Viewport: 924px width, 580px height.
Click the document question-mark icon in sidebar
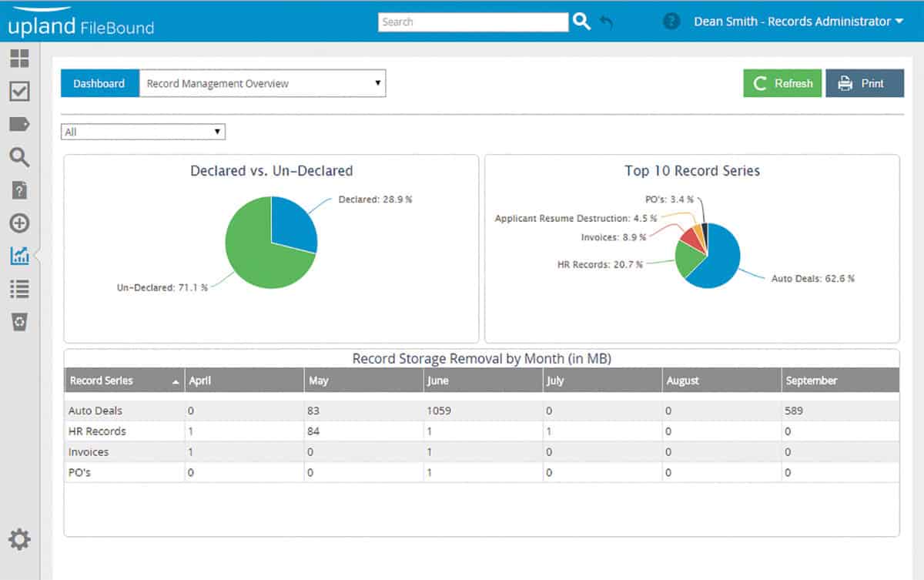(x=19, y=190)
